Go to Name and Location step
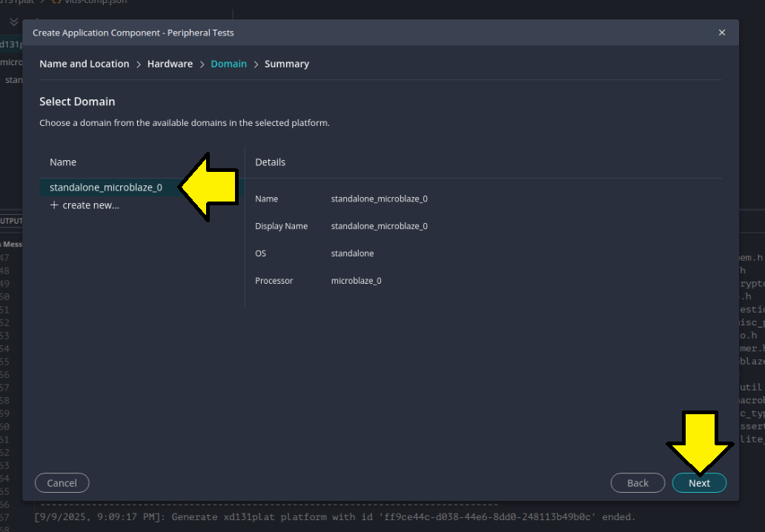 pyautogui.click(x=84, y=64)
